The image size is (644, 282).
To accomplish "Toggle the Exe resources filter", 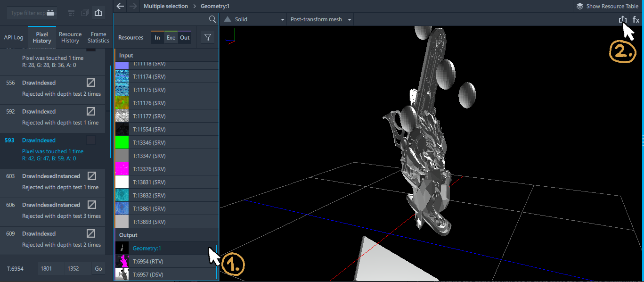I will click(x=171, y=38).
